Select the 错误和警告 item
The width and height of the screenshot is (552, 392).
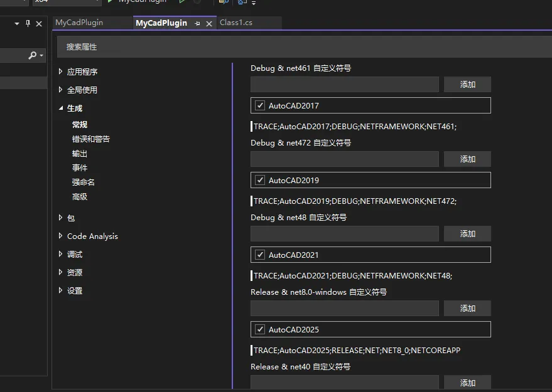[91, 139]
